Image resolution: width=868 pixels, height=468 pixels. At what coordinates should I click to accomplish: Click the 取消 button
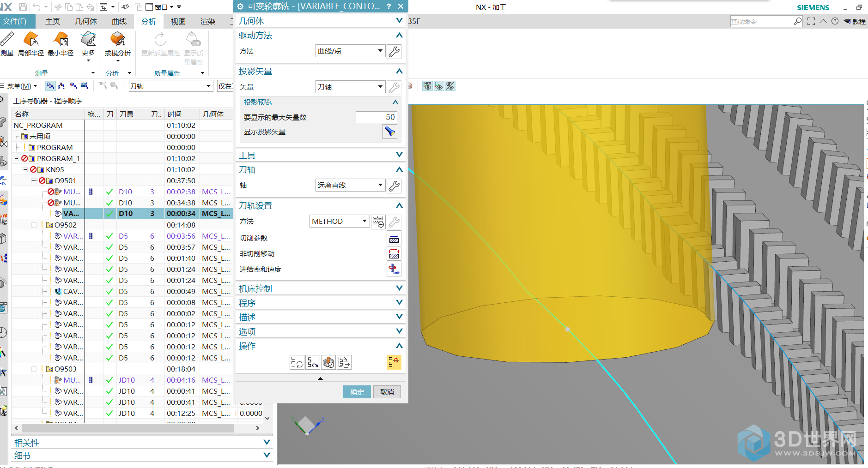(x=387, y=392)
